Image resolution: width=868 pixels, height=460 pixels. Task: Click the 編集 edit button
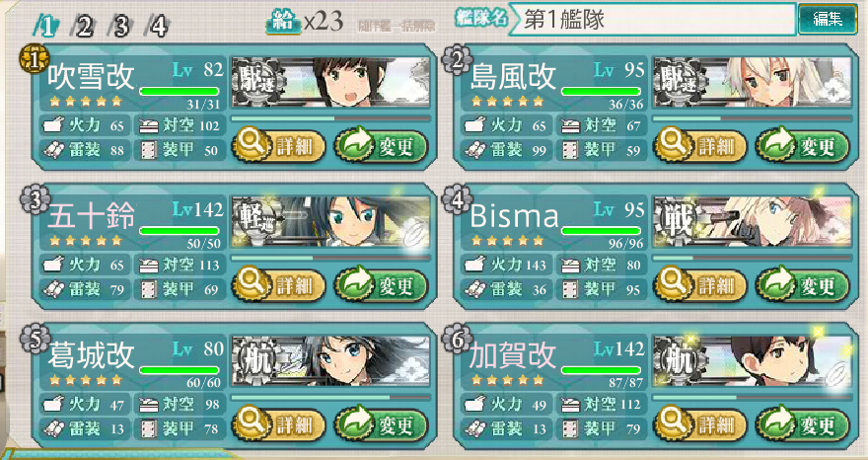(x=828, y=20)
